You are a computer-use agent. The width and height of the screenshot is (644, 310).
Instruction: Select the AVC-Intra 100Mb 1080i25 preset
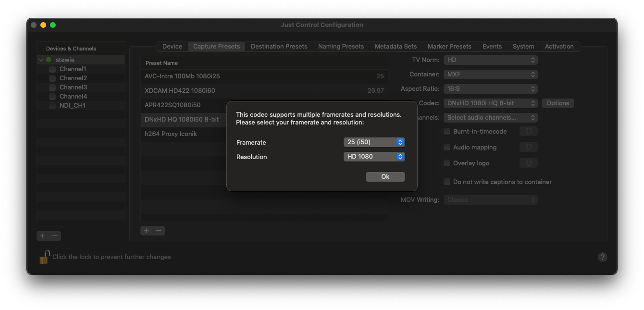click(264, 76)
